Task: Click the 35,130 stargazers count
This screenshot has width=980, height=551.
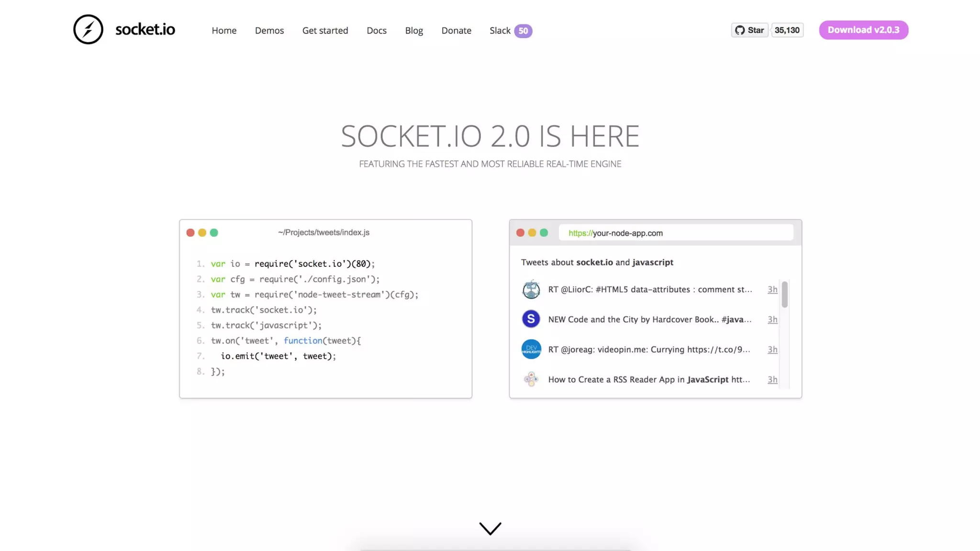Action: click(787, 30)
